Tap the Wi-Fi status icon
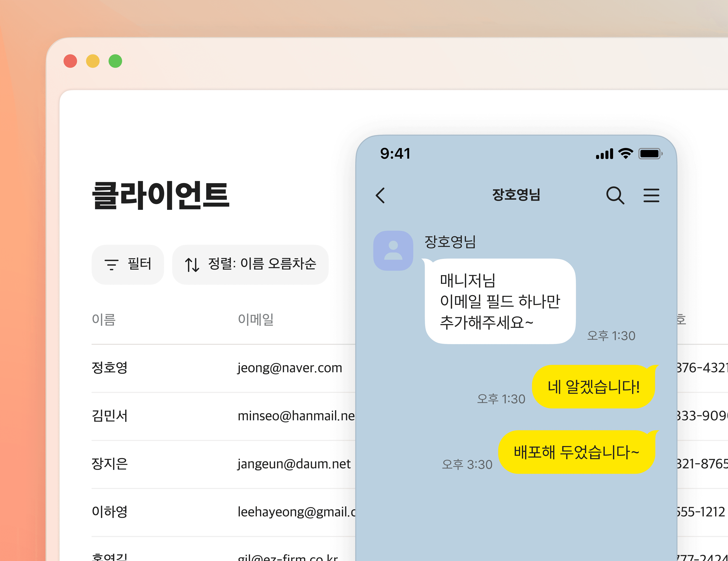 point(625,154)
